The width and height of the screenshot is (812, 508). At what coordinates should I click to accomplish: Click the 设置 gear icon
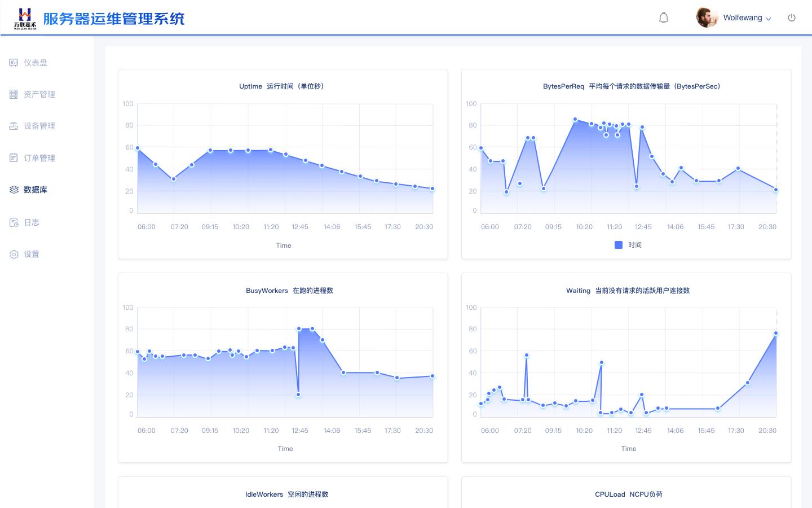pos(14,255)
